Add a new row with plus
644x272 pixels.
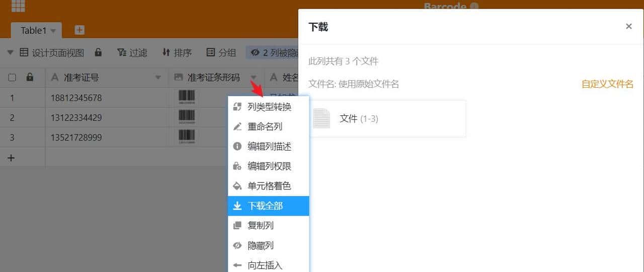point(11,158)
